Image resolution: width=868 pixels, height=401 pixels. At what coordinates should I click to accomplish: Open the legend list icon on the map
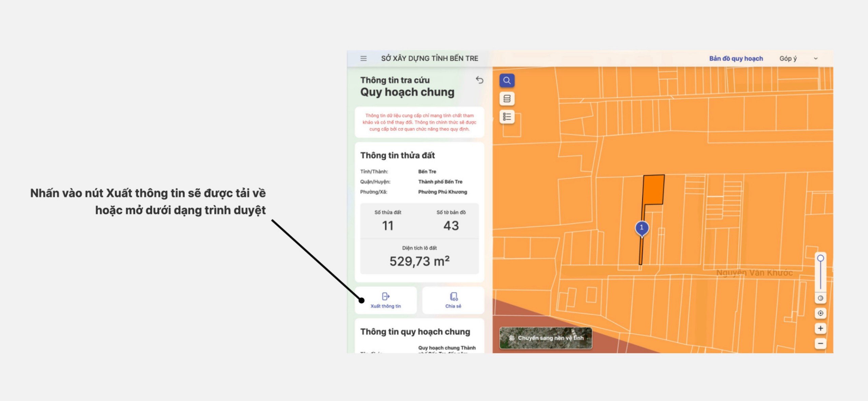pyautogui.click(x=507, y=117)
